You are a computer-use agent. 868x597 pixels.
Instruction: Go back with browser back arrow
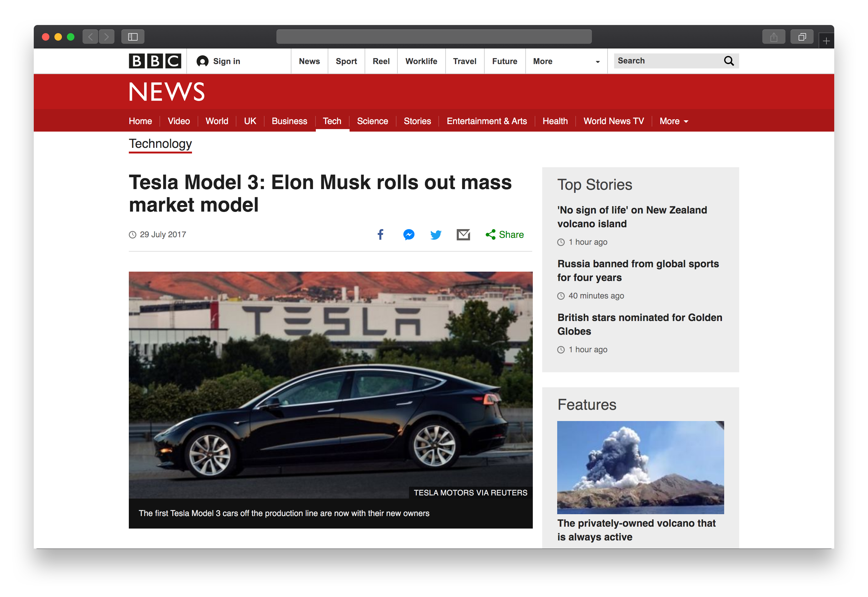point(90,37)
